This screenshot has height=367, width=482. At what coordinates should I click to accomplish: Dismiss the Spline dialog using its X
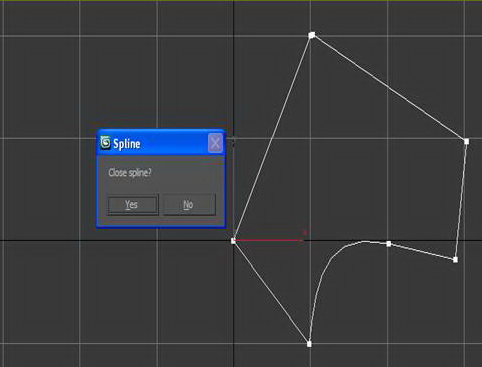[x=215, y=143]
